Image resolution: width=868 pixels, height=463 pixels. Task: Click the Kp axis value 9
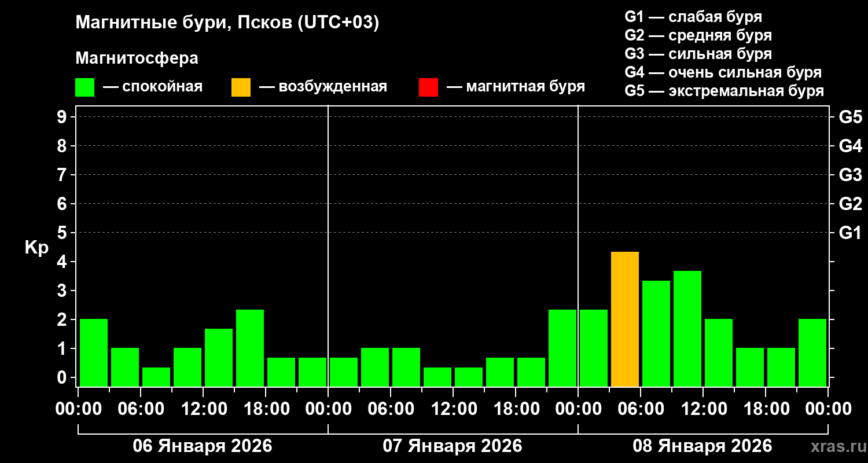(63, 117)
